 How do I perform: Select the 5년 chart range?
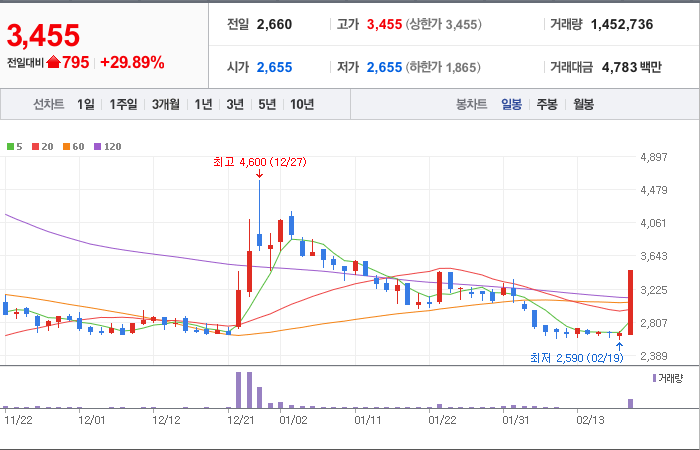pyautogui.click(x=267, y=104)
